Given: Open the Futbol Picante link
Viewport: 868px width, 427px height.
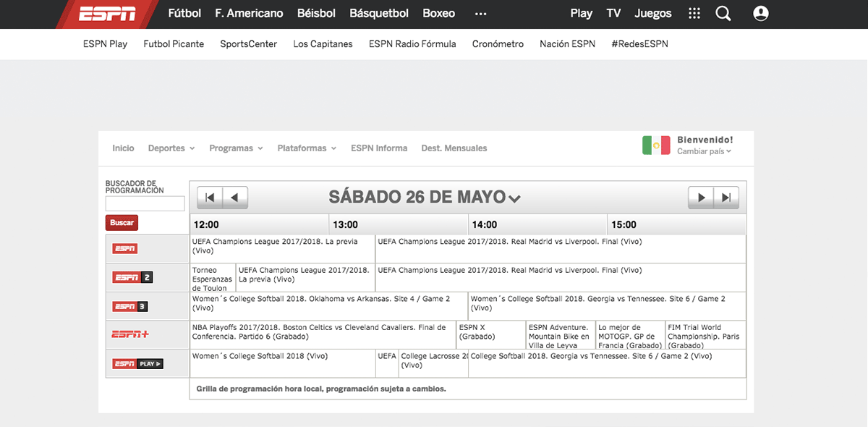Looking at the screenshot, I should 174,44.
